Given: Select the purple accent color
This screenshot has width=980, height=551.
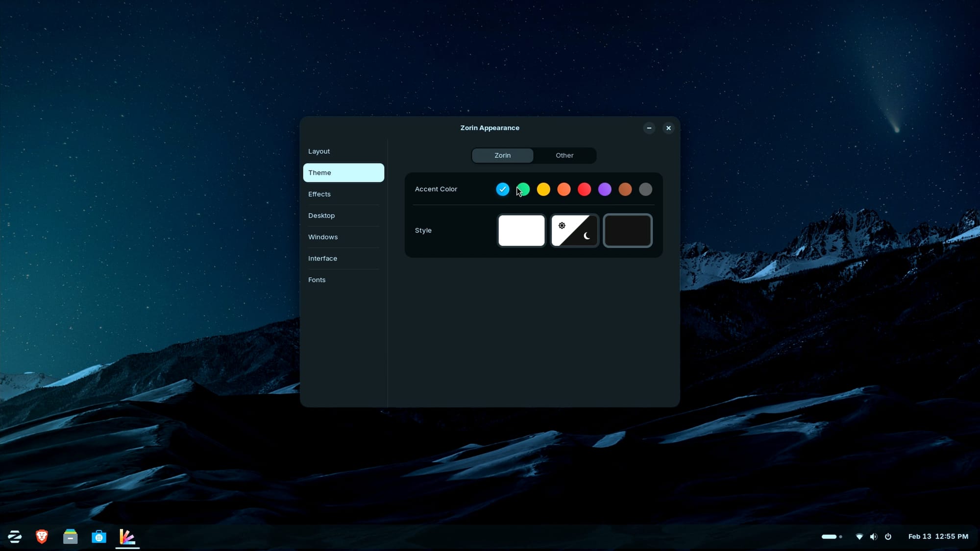Looking at the screenshot, I should 605,190.
